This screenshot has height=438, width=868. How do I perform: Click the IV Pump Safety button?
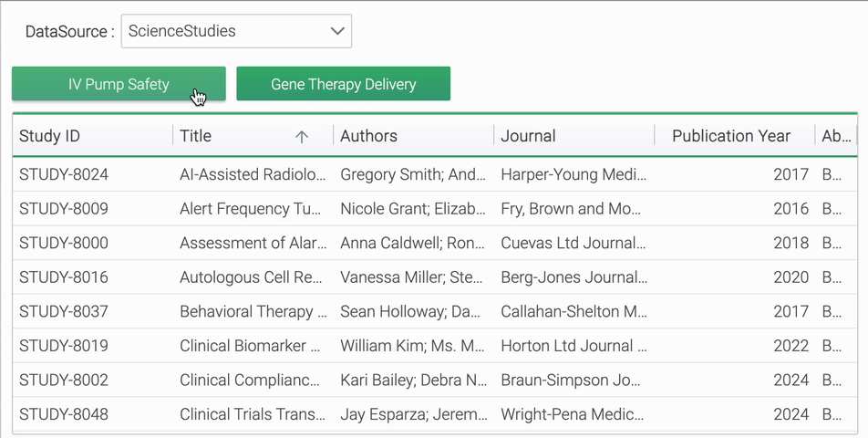[119, 84]
